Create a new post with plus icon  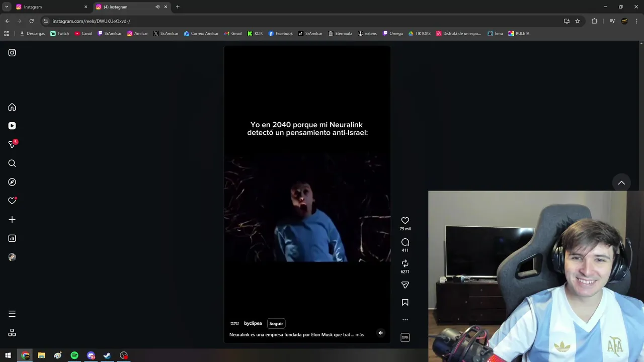(x=12, y=220)
